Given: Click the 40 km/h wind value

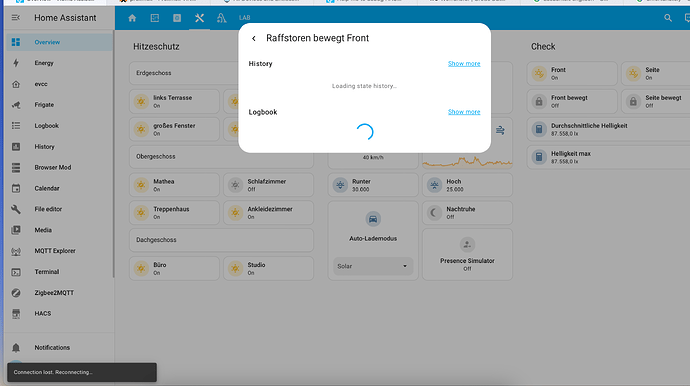Looking at the screenshot, I should (x=373, y=157).
